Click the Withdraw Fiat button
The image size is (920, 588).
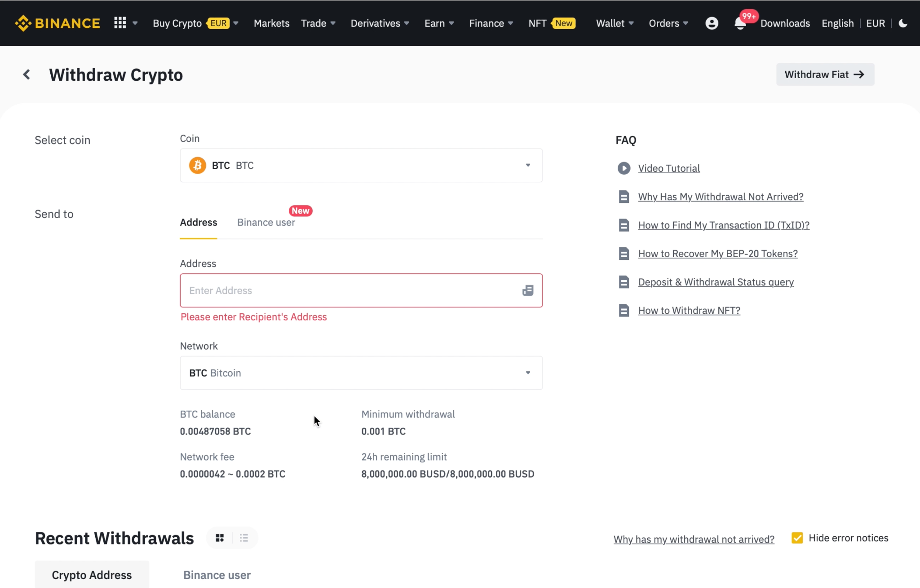(825, 75)
